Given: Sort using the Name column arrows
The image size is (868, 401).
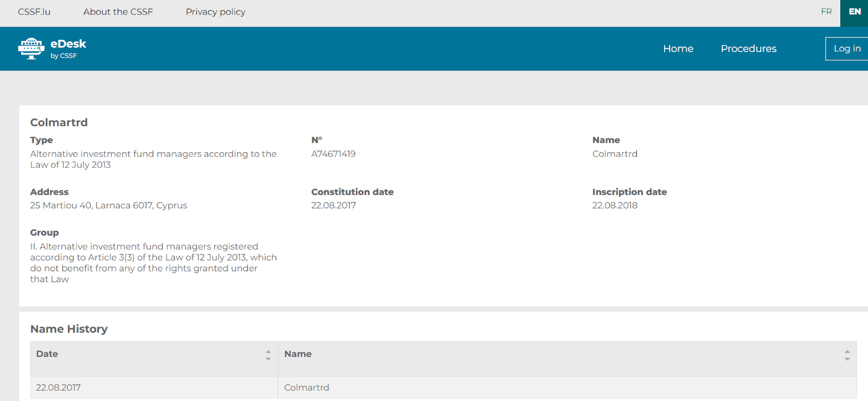Looking at the screenshot, I should tap(847, 355).
